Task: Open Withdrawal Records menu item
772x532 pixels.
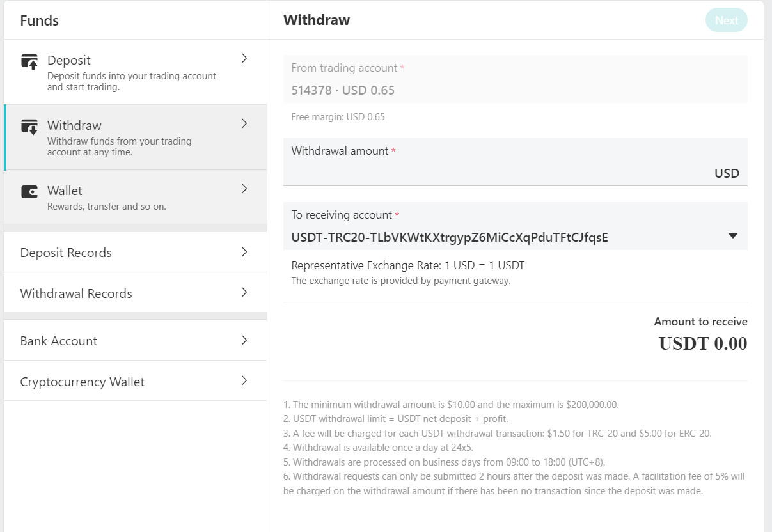Action: pyautogui.click(x=135, y=293)
